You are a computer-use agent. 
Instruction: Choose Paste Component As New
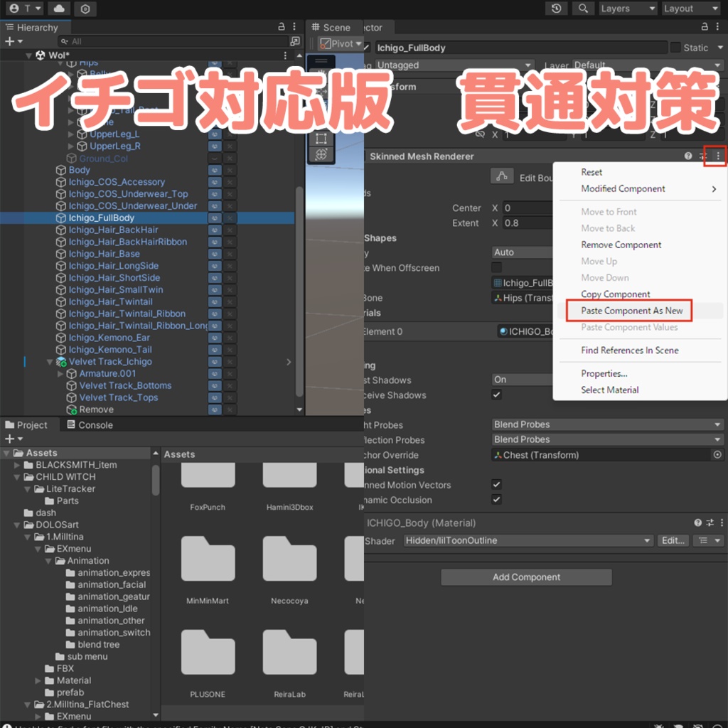point(631,311)
